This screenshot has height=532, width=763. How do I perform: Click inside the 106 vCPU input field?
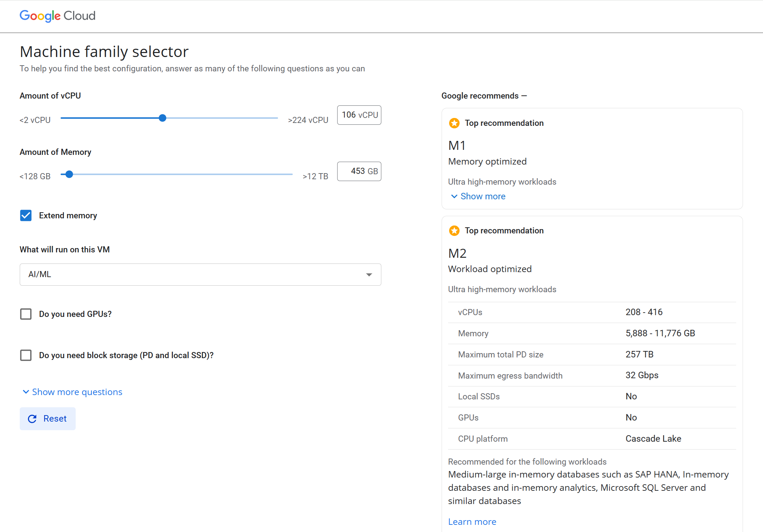click(359, 115)
